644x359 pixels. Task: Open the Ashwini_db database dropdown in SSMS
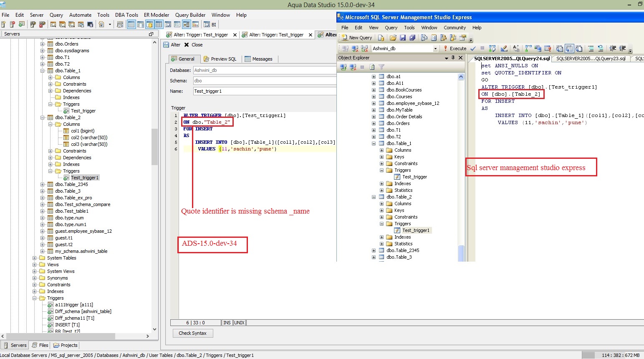(x=435, y=48)
